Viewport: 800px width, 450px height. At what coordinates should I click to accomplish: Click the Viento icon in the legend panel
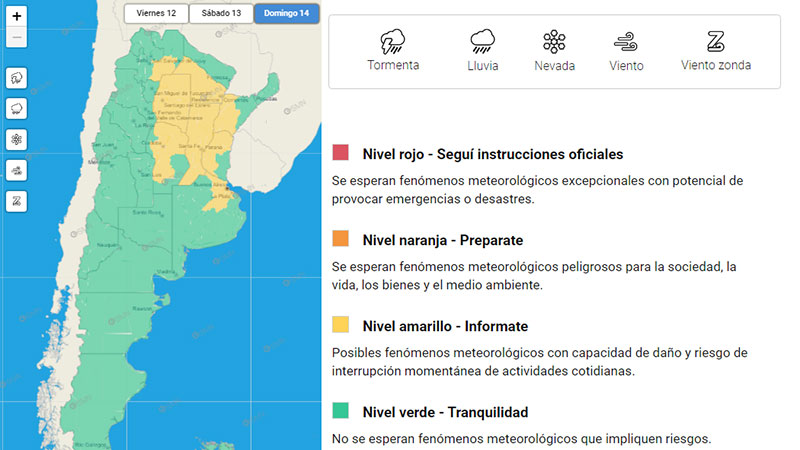(625, 42)
